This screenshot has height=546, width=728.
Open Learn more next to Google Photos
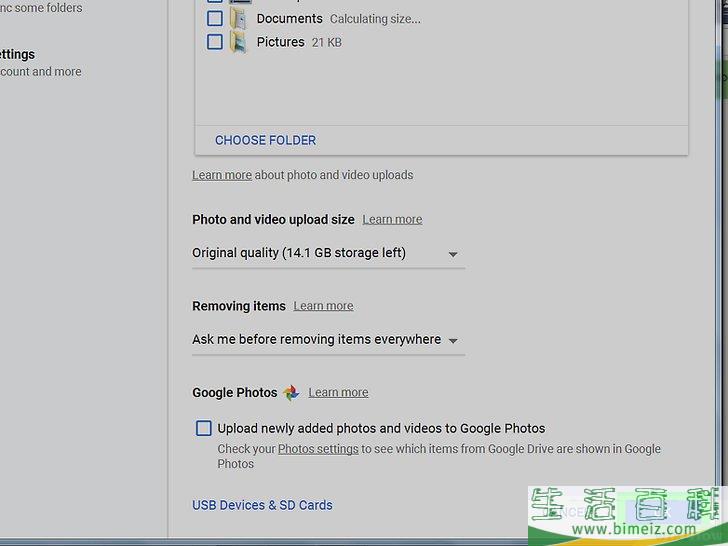coord(338,392)
